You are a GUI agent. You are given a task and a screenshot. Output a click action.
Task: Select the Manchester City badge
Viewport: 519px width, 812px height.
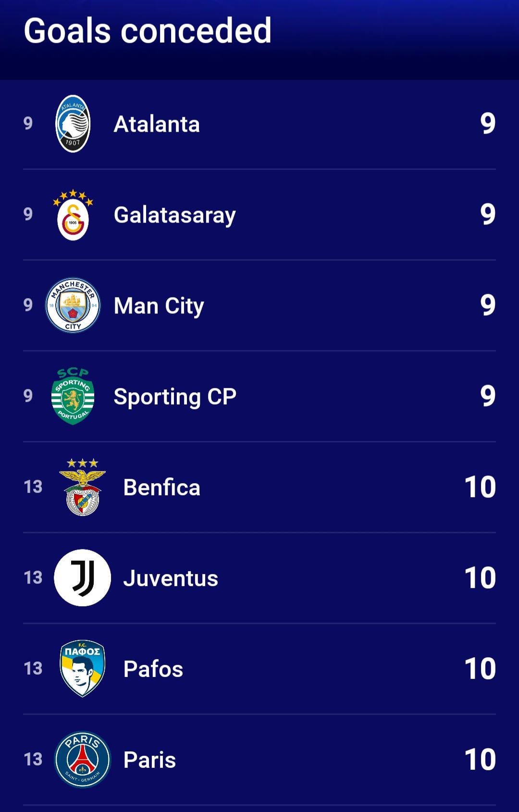click(x=73, y=305)
